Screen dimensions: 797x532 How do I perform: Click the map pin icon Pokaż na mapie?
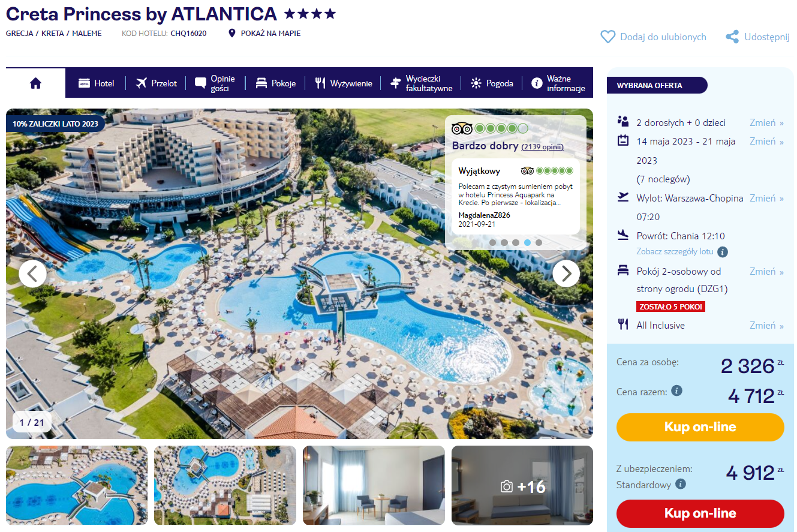tap(232, 34)
